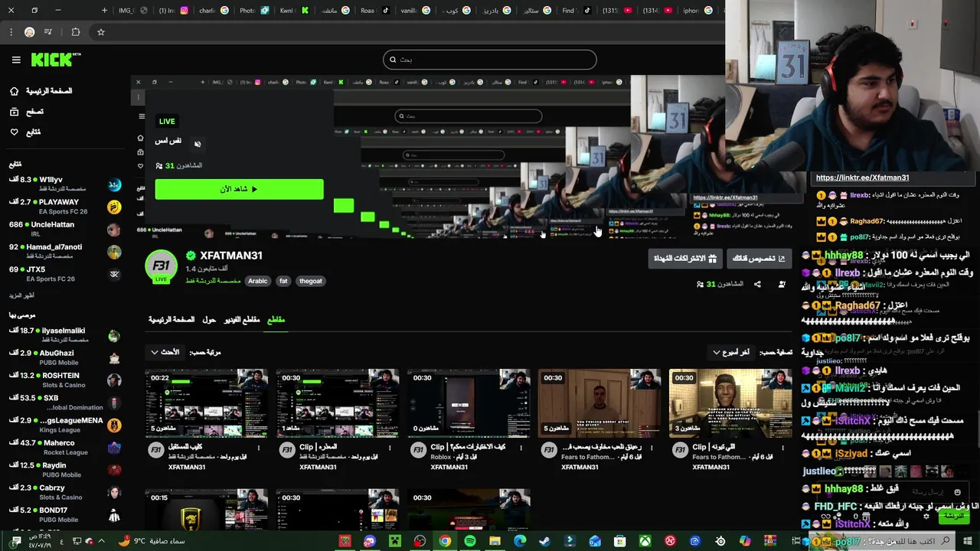Switch to the Instagram browser tab
The width and height of the screenshot is (980, 551).
175,11
